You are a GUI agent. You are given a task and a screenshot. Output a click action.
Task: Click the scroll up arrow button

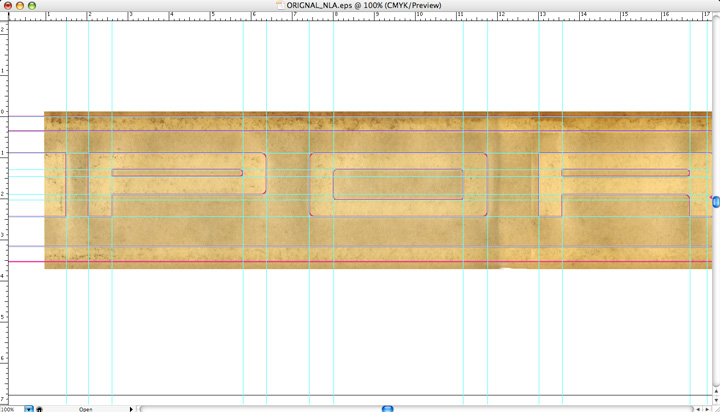(x=716, y=392)
